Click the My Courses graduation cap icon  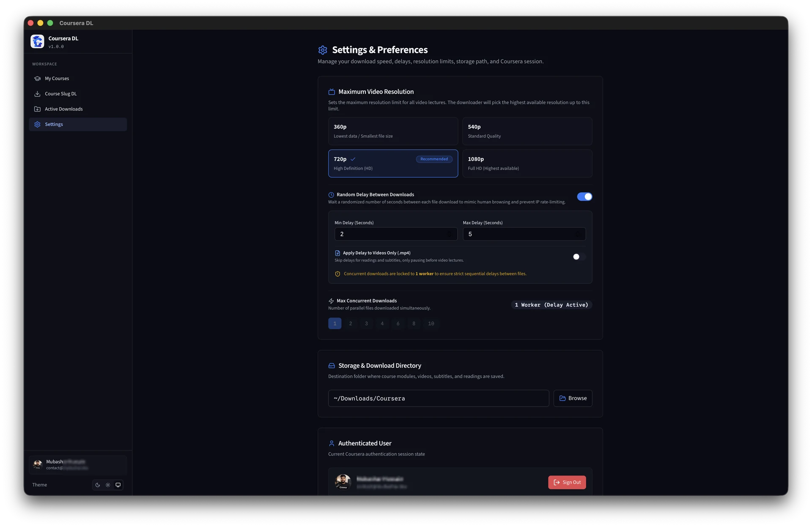click(x=37, y=79)
